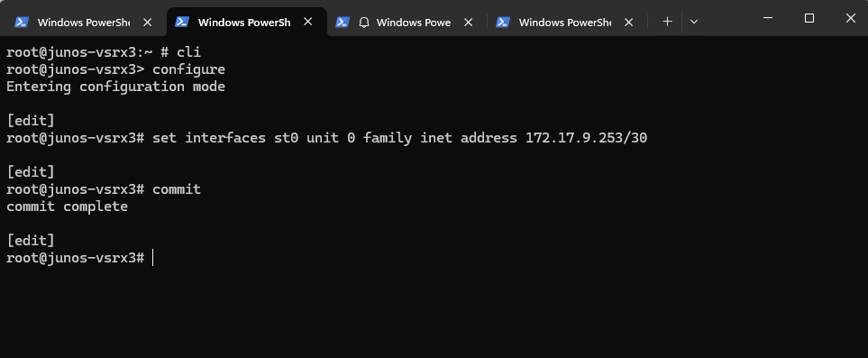The image size is (868, 358).
Task: Switch to the rightmost Windows PowerShell tab
Action: pos(564,23)
